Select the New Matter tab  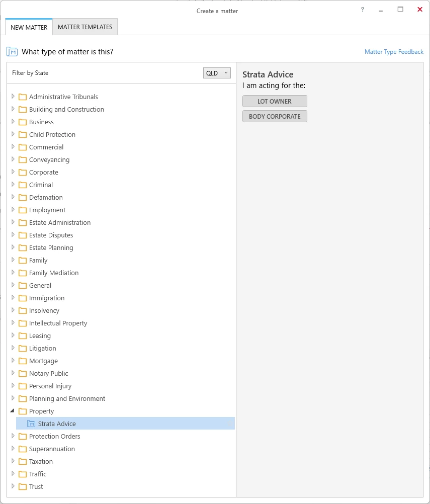click(x=29, y=27)
